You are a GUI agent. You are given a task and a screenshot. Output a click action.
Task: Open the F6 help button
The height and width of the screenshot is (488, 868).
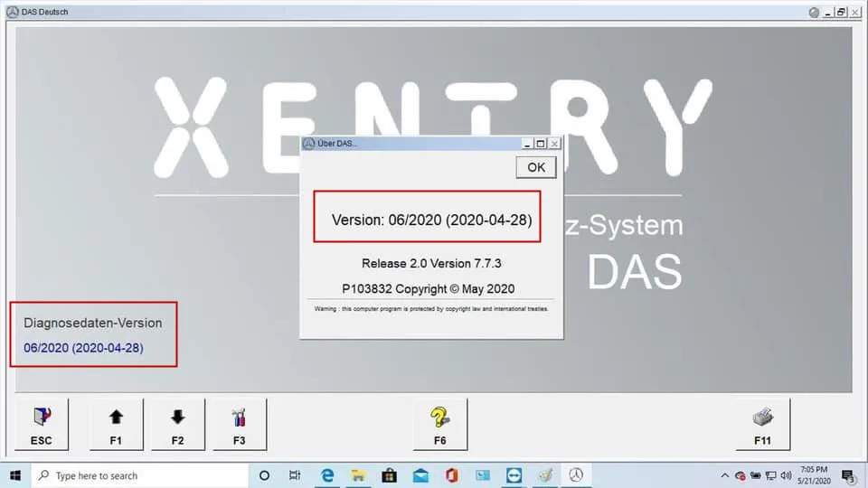tap(440, 425)
